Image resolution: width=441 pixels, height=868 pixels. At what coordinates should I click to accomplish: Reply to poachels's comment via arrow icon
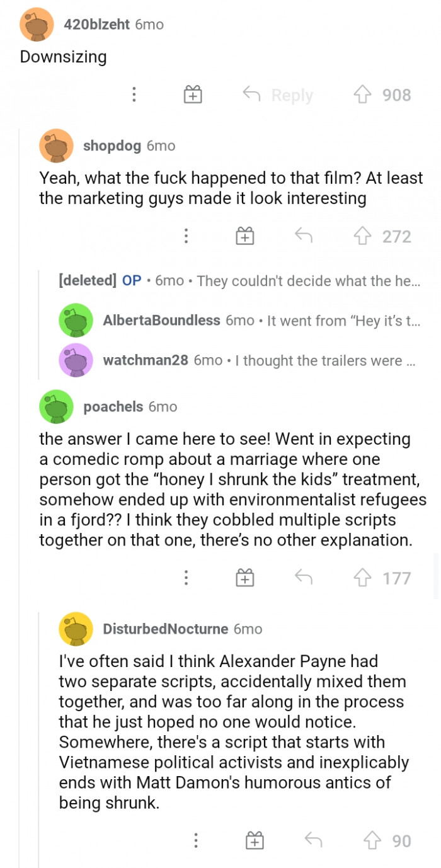[304, 578]
